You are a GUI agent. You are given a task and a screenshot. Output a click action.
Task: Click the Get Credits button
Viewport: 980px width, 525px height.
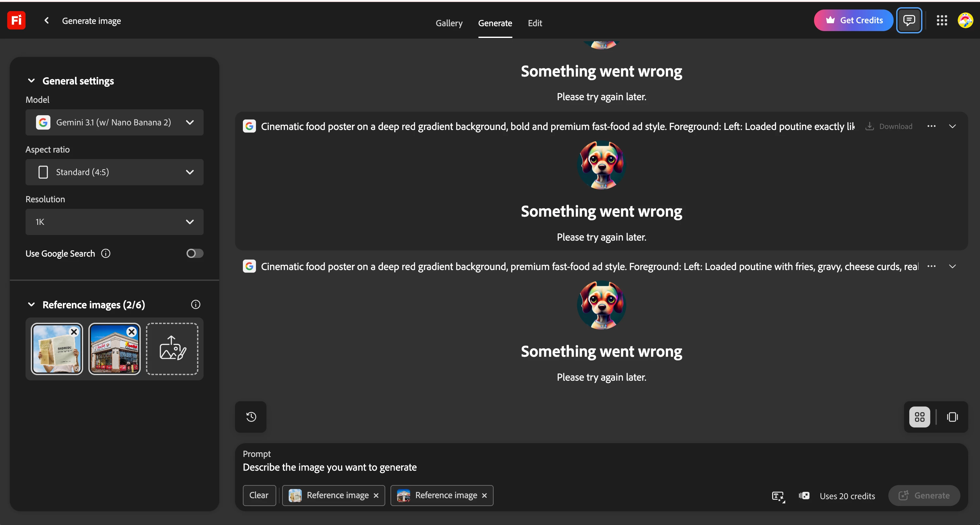point(853,21)
